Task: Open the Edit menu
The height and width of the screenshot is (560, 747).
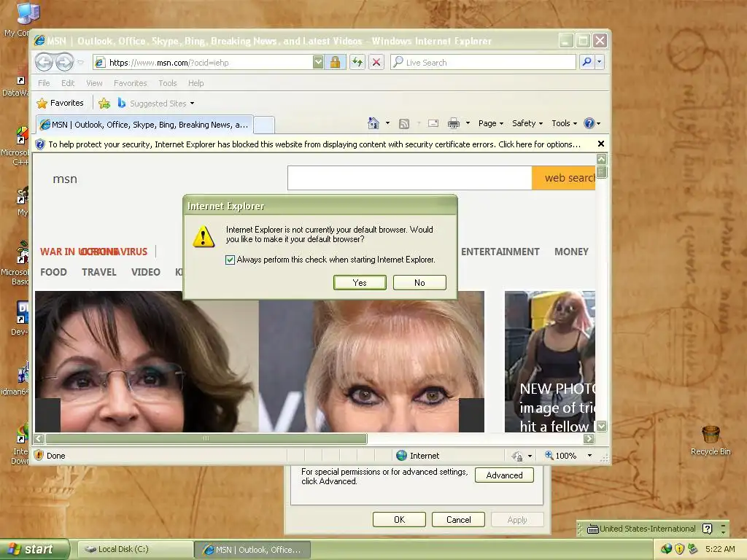Action: coord(68,83)
